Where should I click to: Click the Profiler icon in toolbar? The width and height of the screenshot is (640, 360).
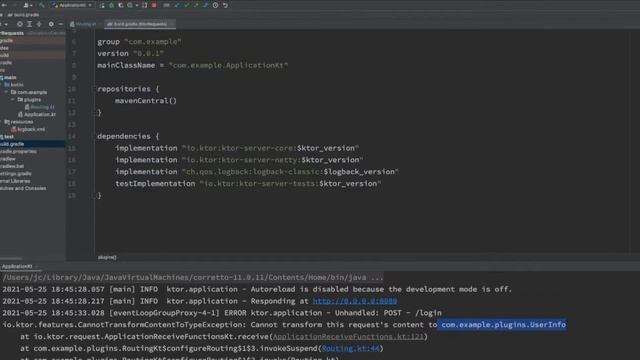coord(130,5)
